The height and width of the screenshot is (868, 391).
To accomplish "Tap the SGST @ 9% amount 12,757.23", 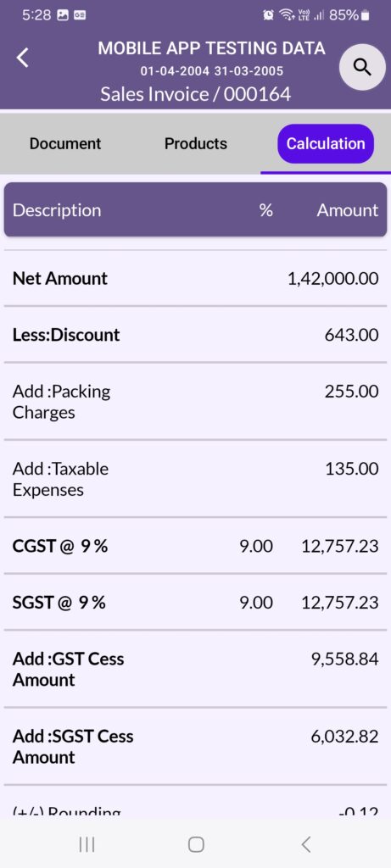I will (x=340, y=603).
